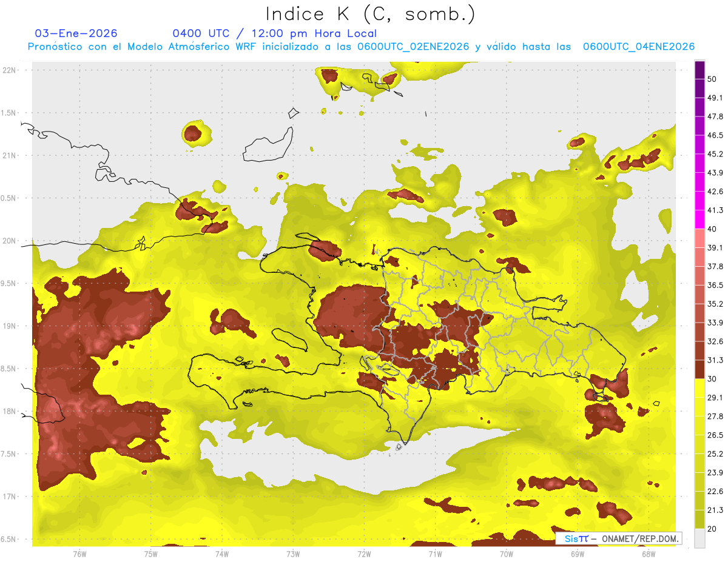Click the '39.1' colorbar label
The image size is (728, 562).
(715, 248)
